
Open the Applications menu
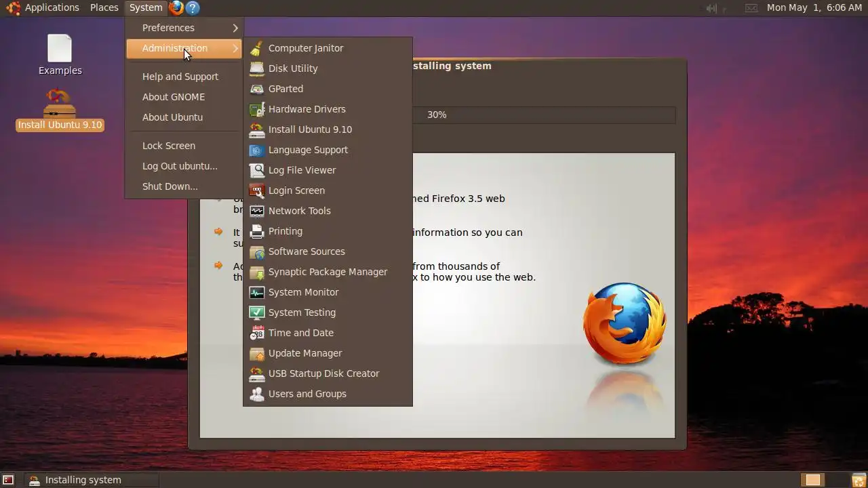[x=45, y=8]
